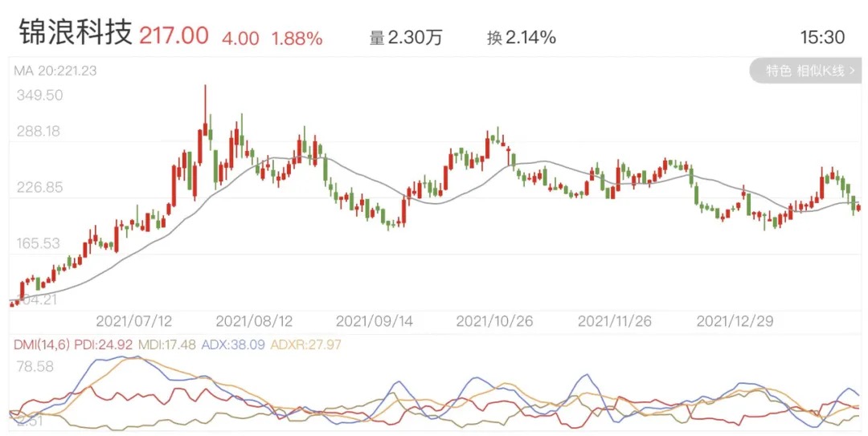Click the 锦浪科技 stock name
This screenshot has height=436, width=868.
[75, 35]
